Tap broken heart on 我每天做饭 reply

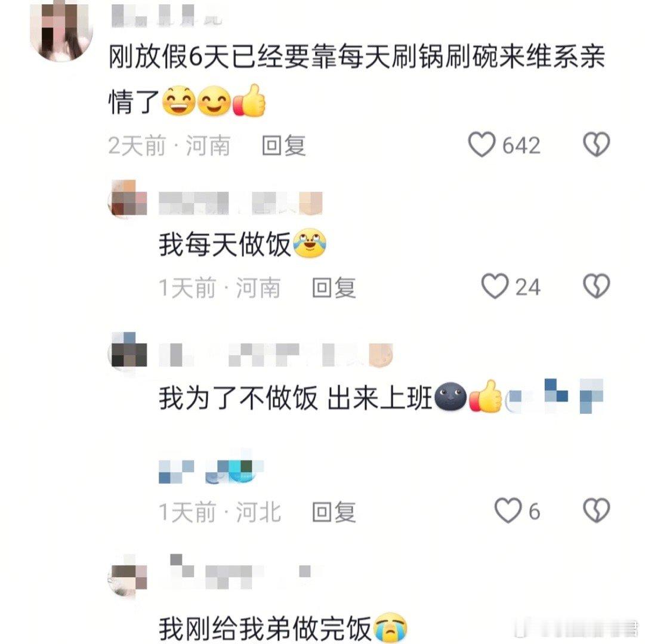click(x=596, y=286)
